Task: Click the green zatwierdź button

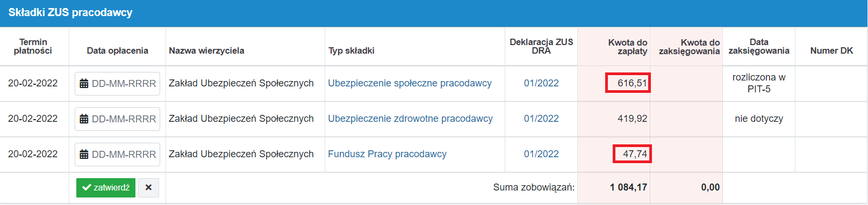Action: coord(106,188)
